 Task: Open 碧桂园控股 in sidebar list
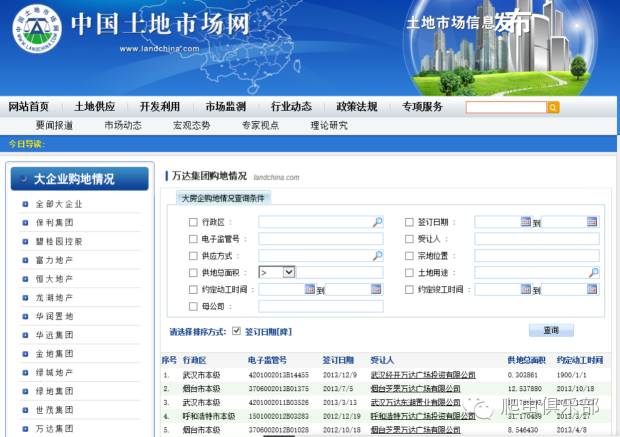59,241
